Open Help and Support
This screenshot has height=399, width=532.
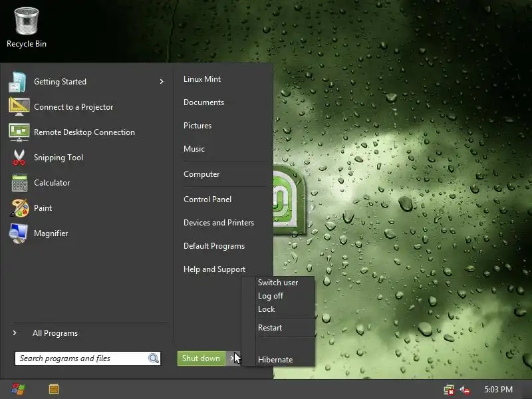click(214, 269)
